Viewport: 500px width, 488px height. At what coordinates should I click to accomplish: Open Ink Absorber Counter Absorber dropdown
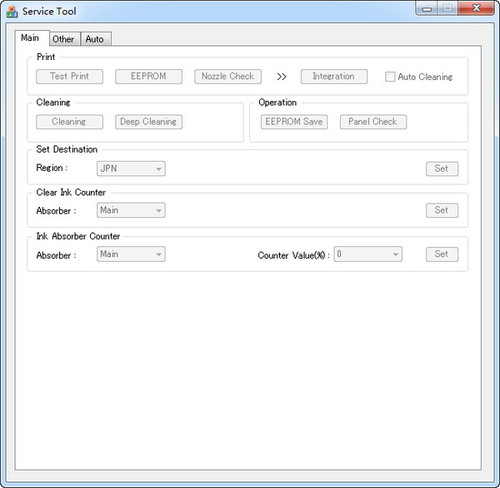tap(131, 254)
